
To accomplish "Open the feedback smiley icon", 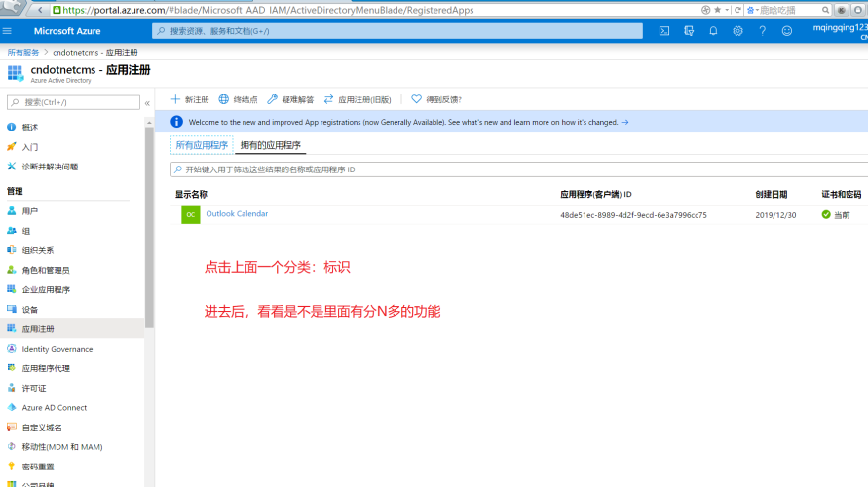I will point(786,31).
